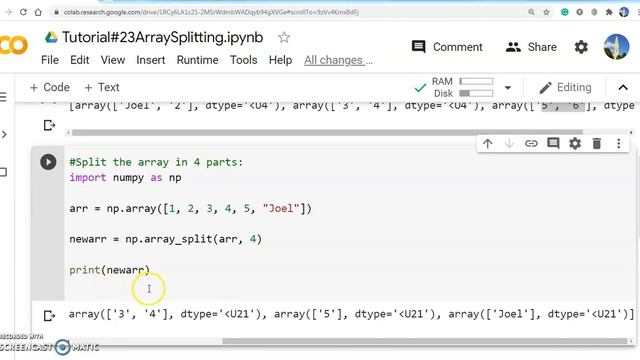This screenshot has width=640, height=360.
Task: Run the code cell with the play button
Action: [48, 162]
